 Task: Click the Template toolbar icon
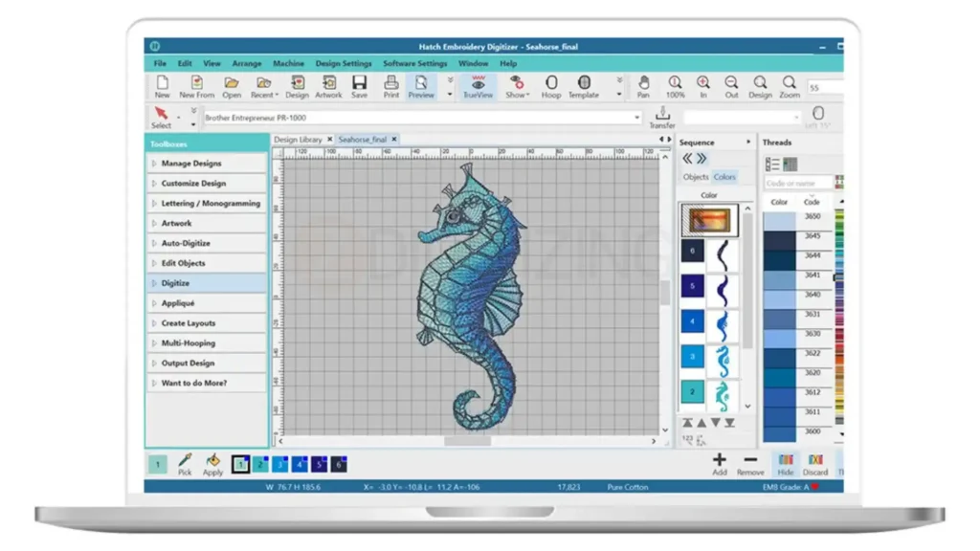(584, 87)
